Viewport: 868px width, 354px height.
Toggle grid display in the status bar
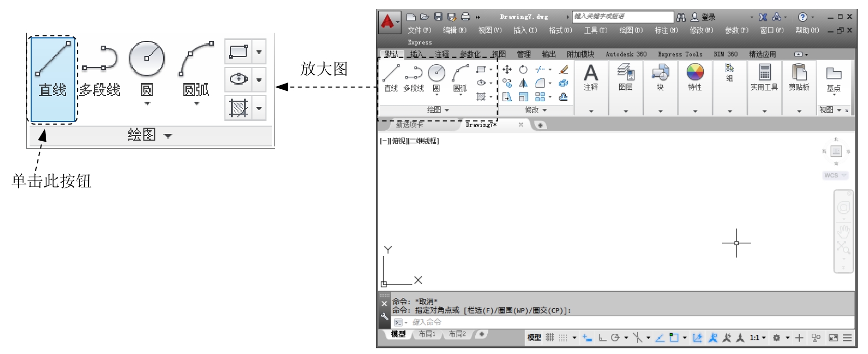[x=550, y=338]
